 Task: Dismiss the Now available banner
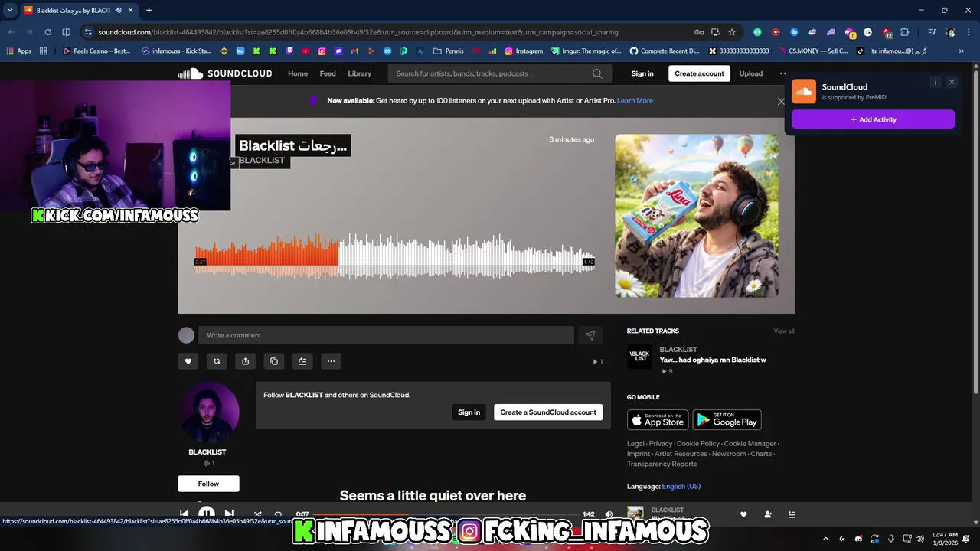pos(781,101)
